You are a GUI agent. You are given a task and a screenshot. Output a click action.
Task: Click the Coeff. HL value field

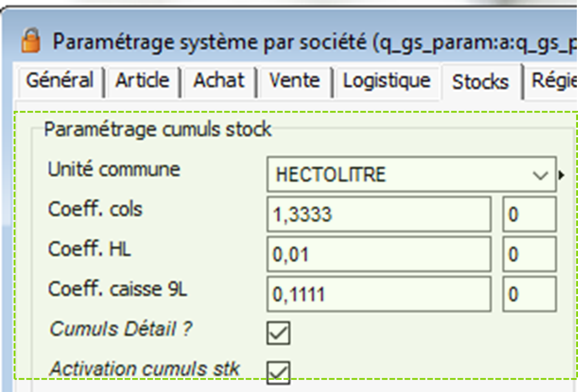coord(379,254)
